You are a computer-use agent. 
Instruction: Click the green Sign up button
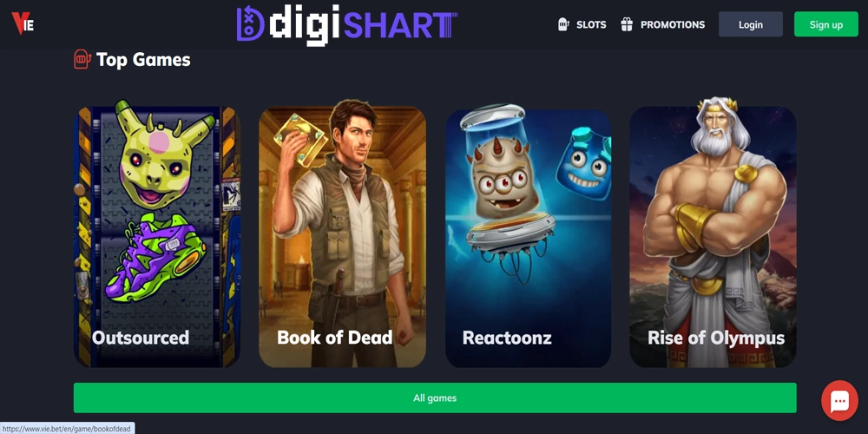[826, 24]
